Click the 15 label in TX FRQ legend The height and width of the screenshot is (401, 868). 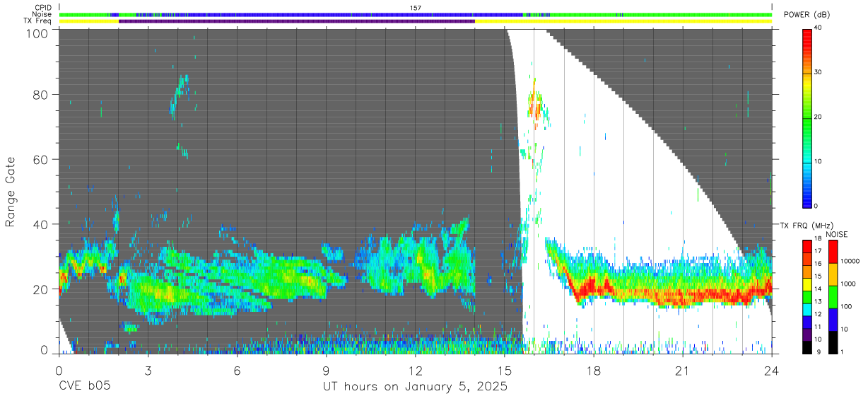[817, 277]
